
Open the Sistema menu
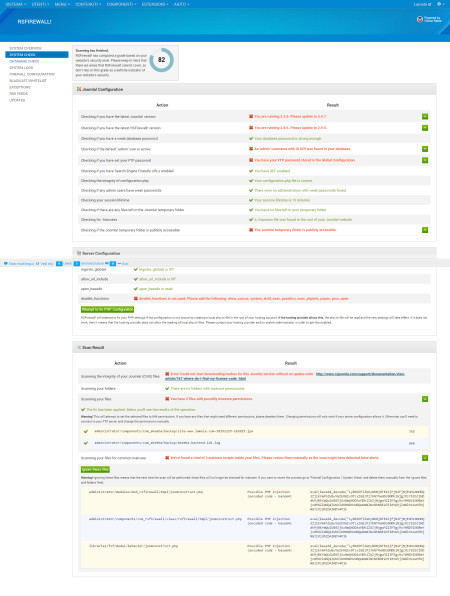16,4
